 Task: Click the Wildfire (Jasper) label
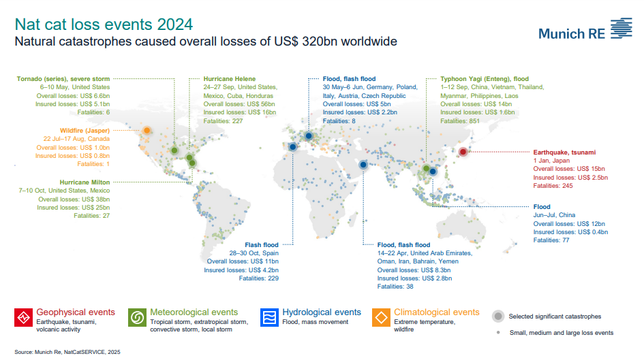[83, 129]
